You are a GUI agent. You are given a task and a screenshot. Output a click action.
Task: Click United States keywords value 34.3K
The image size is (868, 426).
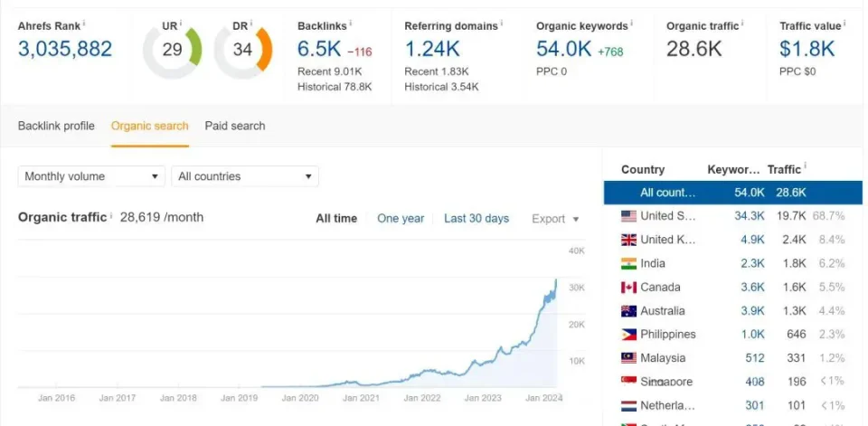pyautogui.click(x=750, y=216)
